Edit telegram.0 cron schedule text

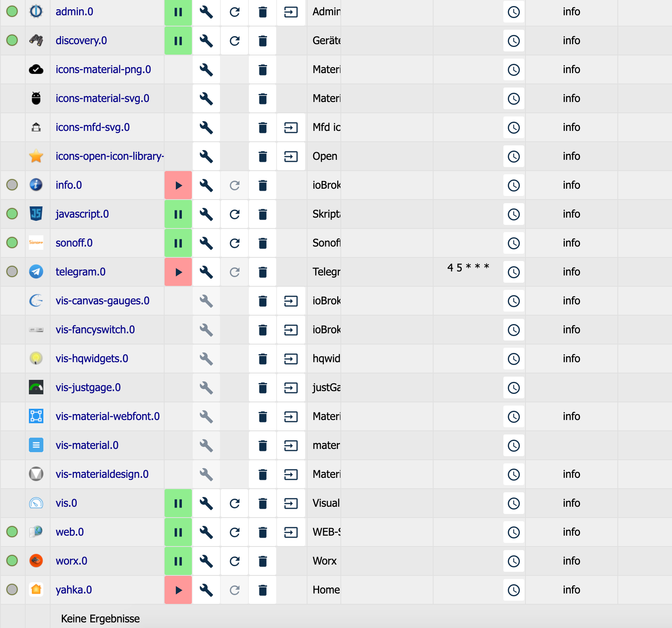[468, 267]
